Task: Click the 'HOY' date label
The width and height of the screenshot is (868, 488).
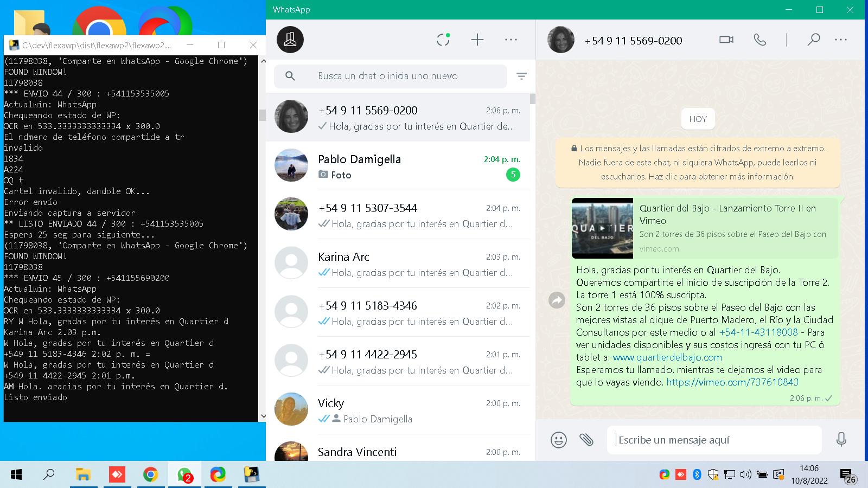Action: 698,119
